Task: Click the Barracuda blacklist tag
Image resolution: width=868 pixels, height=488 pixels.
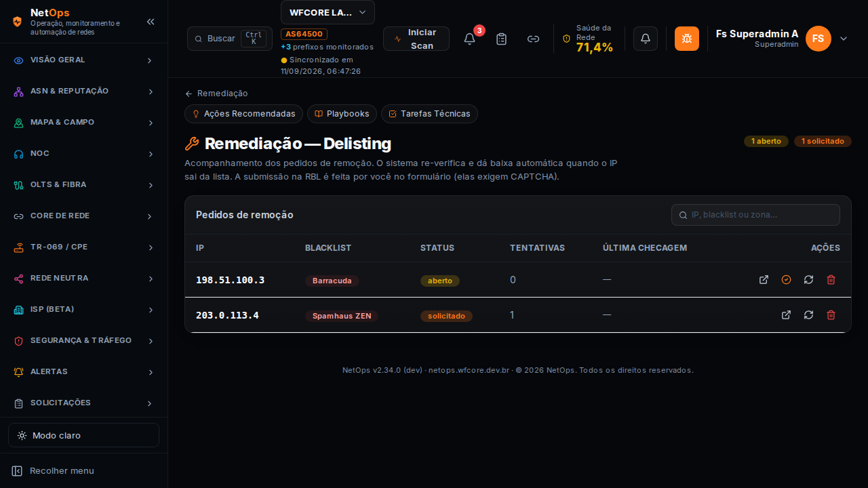Action: coord(332,281)
